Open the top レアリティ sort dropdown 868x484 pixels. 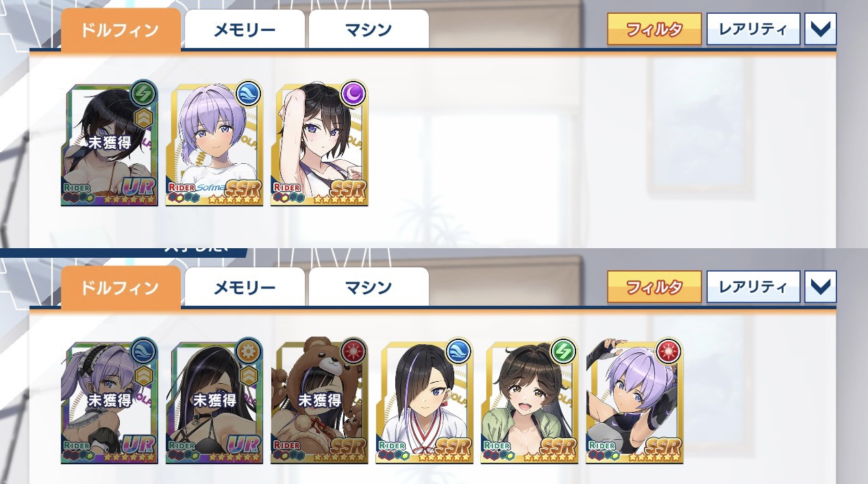[x=753, y=29]
